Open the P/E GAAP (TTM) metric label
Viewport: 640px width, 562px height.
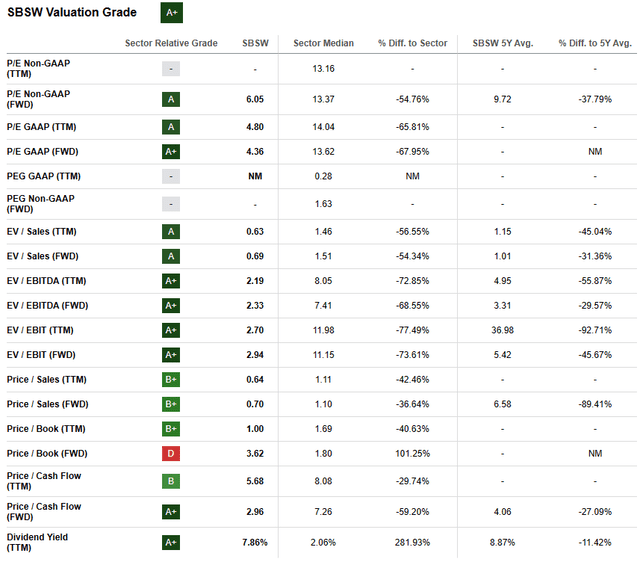click(x=41, y=127)
